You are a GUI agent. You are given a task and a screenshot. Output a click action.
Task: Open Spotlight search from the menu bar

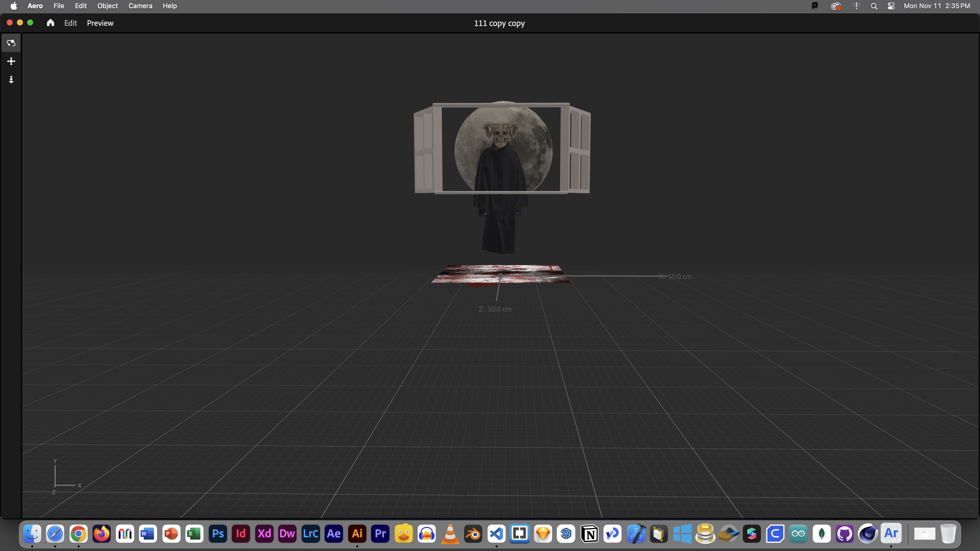[874, 6]
